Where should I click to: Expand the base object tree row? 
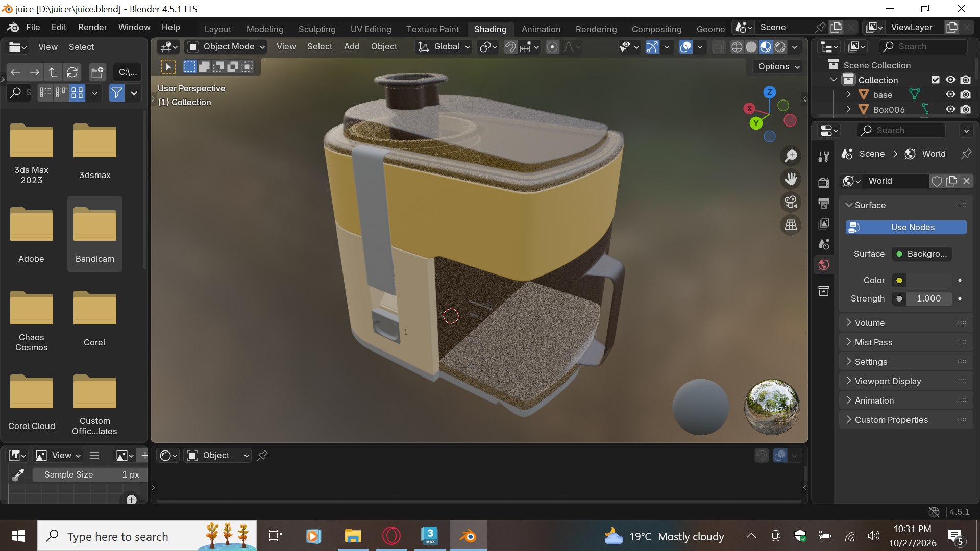tap(848, 94)
